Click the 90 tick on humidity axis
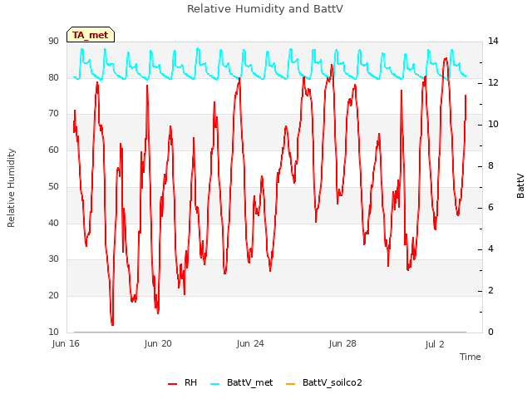This screenshot has height=399, width=532. tap(53, 41)
